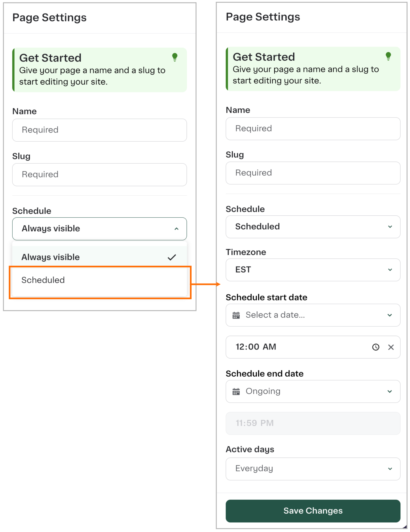The image size is (410, 532).
Task: Click the disabled 11:59 PM time field
Action: click(313, 423)
